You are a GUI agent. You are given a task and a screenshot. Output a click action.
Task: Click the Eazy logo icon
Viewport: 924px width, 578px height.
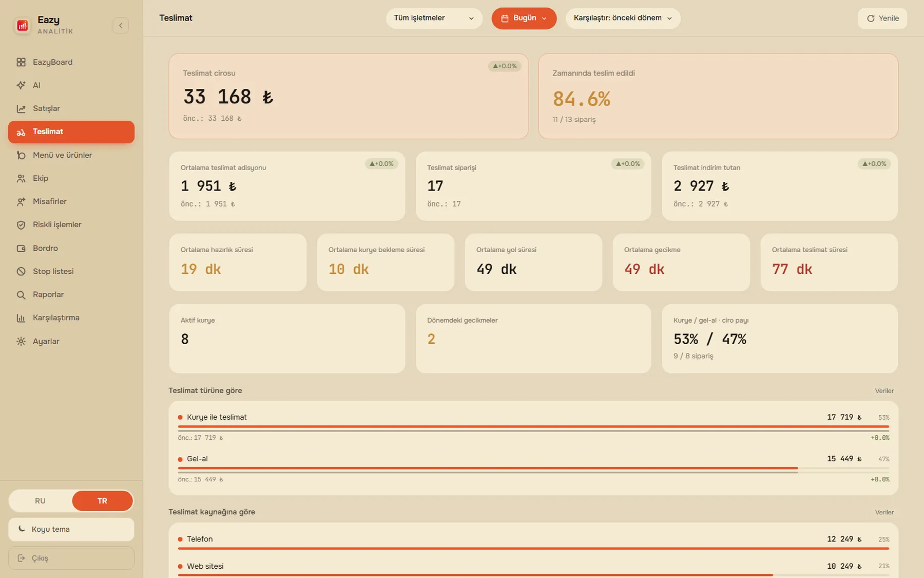click(x=22, y=25)
